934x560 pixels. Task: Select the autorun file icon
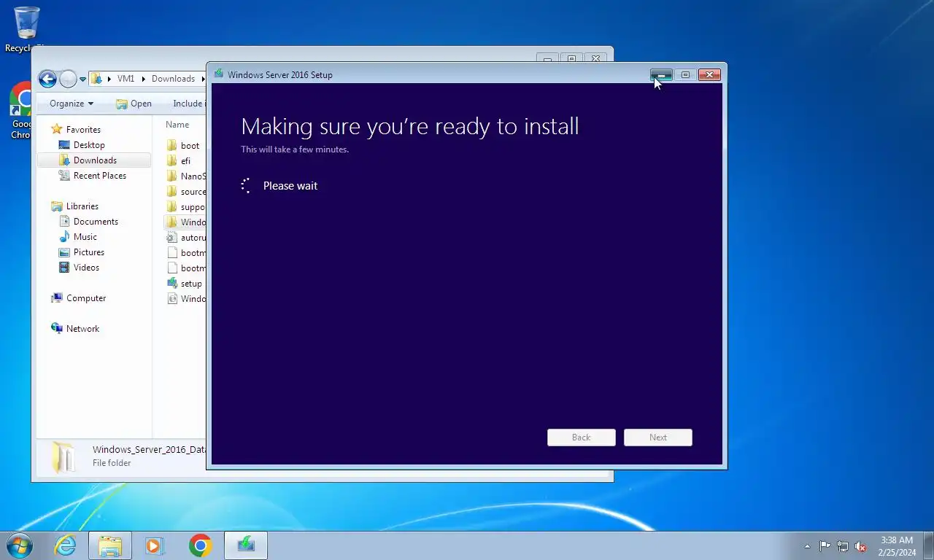(172, 238)
